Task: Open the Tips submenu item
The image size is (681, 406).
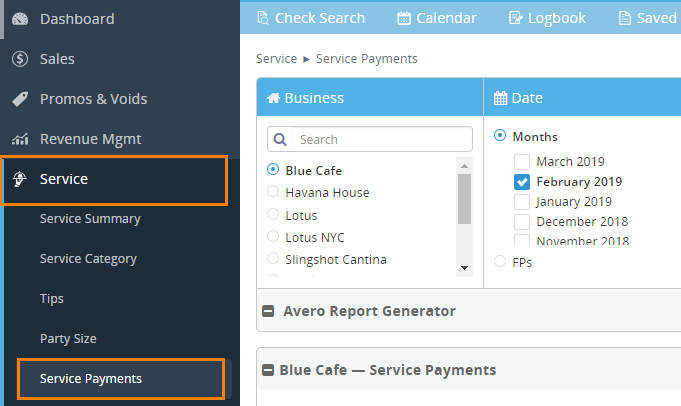Action: tap(52, 299)
